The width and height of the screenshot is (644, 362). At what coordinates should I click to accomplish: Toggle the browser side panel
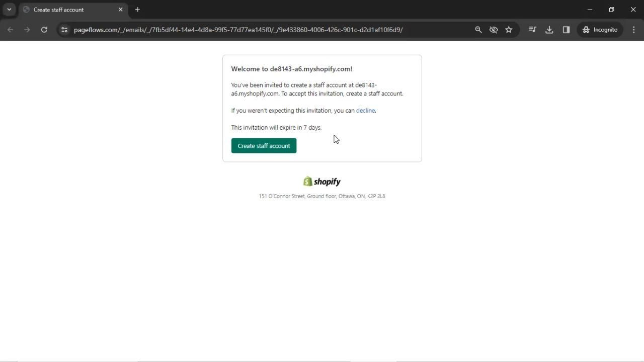(x=566, y=30)
